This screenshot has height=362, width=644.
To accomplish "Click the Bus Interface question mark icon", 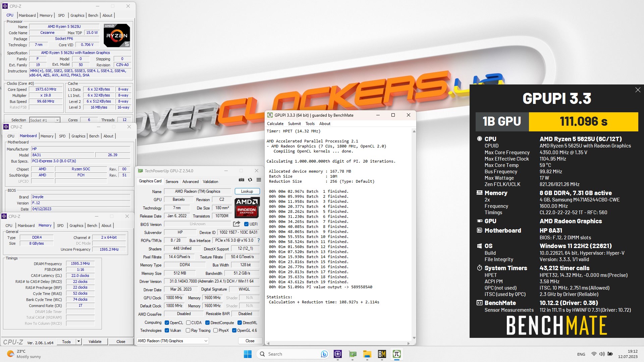I will pyautogui.click(x=259, y=240).
